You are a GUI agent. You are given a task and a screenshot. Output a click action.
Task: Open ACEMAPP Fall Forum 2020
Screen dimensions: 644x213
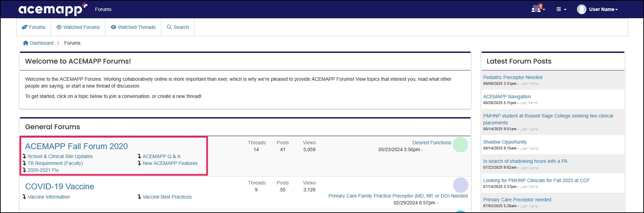pyautogui.click(x=76, y=146)
